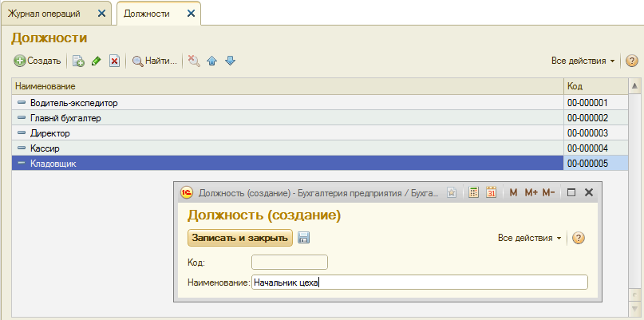Open the Найти... search button

coord(154,61)
